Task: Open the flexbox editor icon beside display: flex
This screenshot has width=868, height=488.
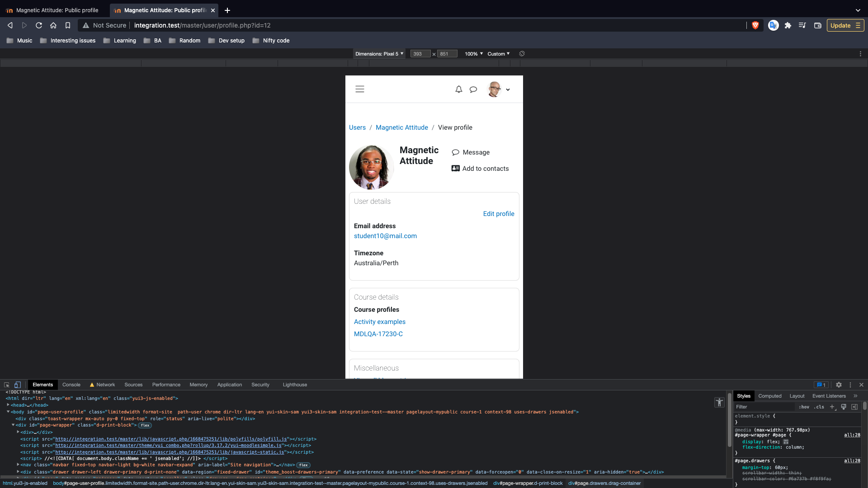Action: pyautogui.click(x=786, y=442)
